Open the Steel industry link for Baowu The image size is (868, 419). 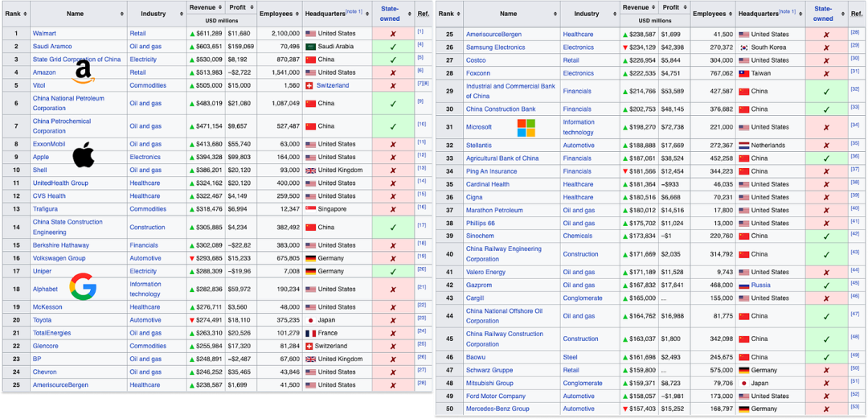pyautogui.click(x=570, y=357)
